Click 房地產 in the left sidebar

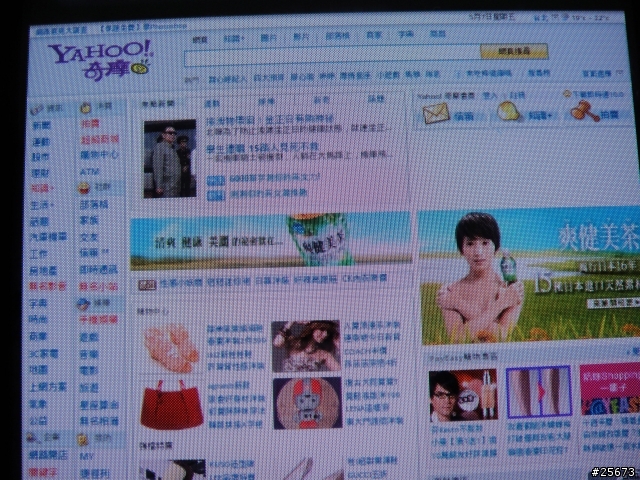43,270
